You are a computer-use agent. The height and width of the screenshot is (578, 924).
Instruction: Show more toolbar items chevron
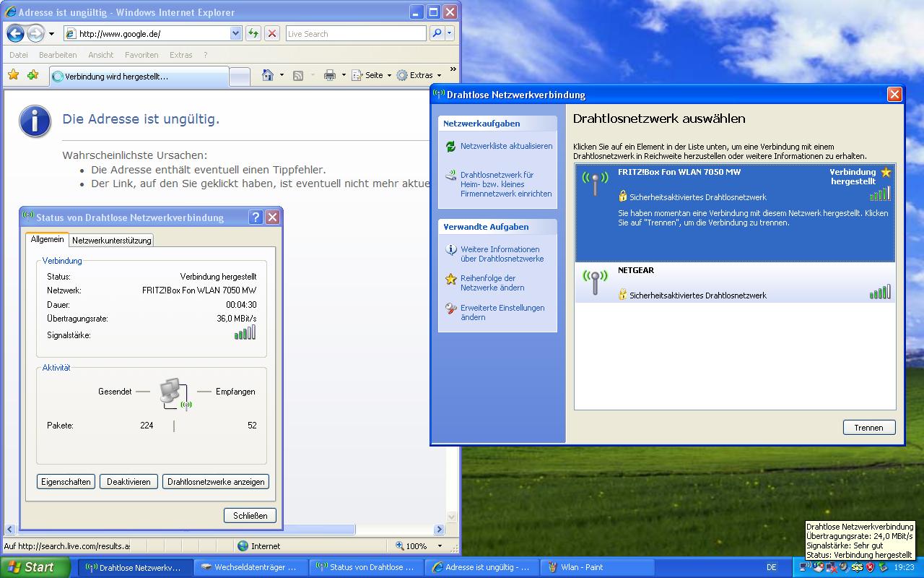click(x=453, y=70)
